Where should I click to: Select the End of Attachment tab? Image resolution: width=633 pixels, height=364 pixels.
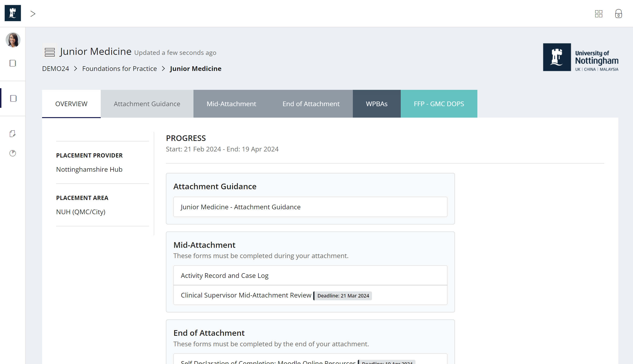click(x=311, y=104)
